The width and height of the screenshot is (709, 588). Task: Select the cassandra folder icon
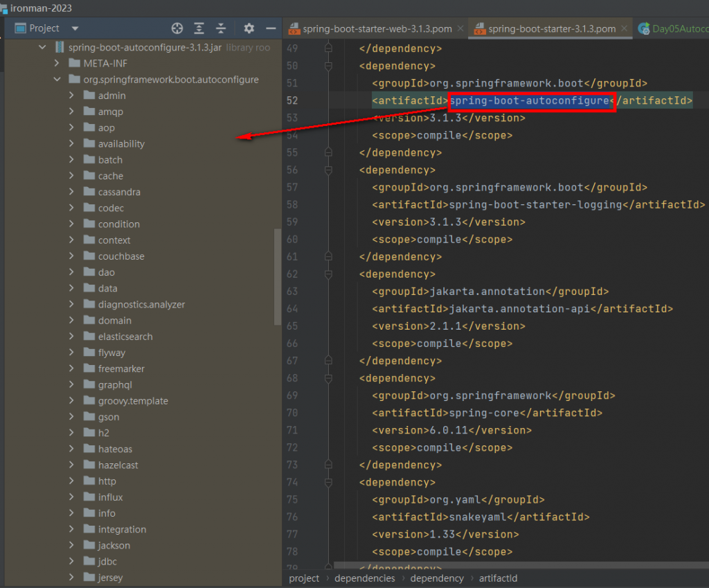(89, 192)
